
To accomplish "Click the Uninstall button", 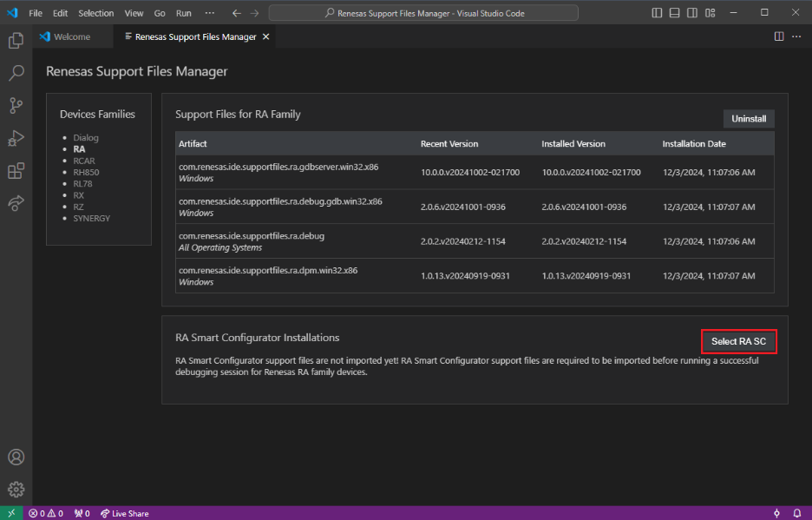I will (x=749, y=119).
